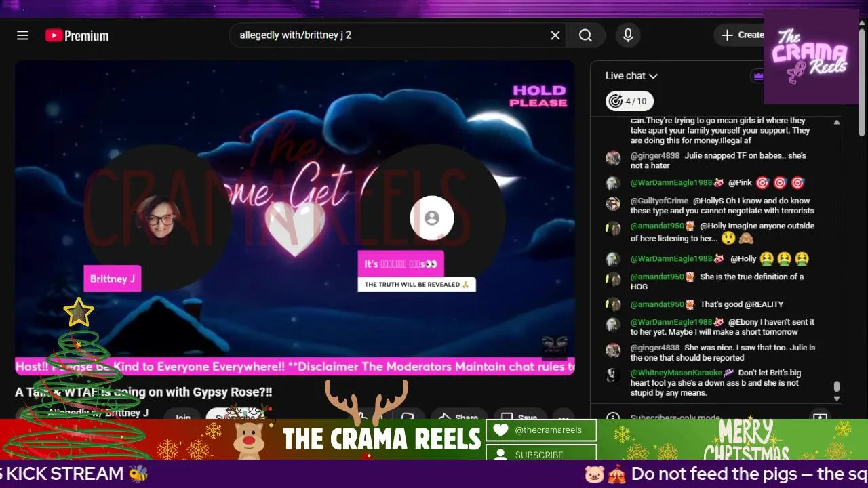Click the video player showing 'HOLD PLEASE'
Image resolution: width=868 pixels, height=488 pixels.
coord(295,218)
